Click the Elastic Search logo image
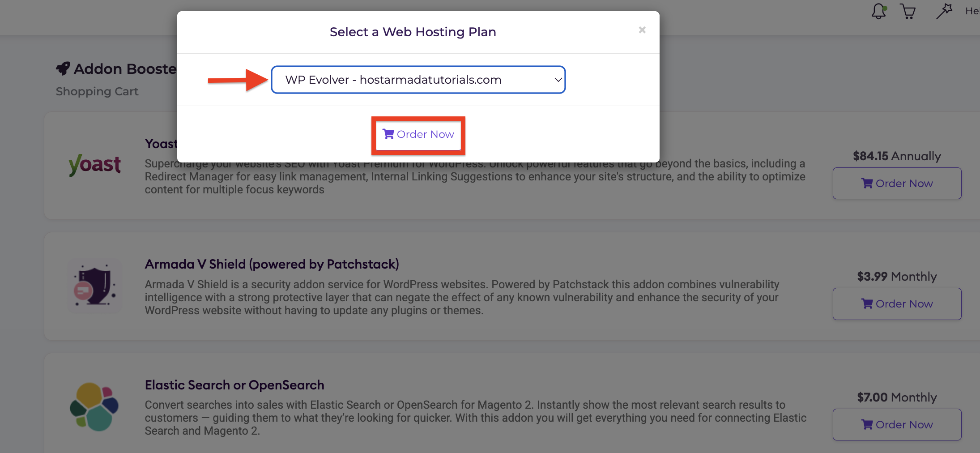This screenshot has height=453, width=980. pos(94,406)
